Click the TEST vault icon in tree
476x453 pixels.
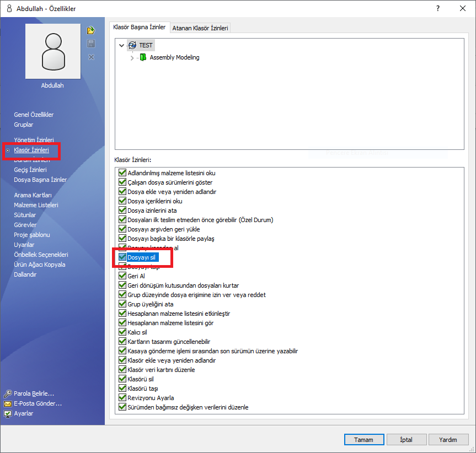(132, 45)
